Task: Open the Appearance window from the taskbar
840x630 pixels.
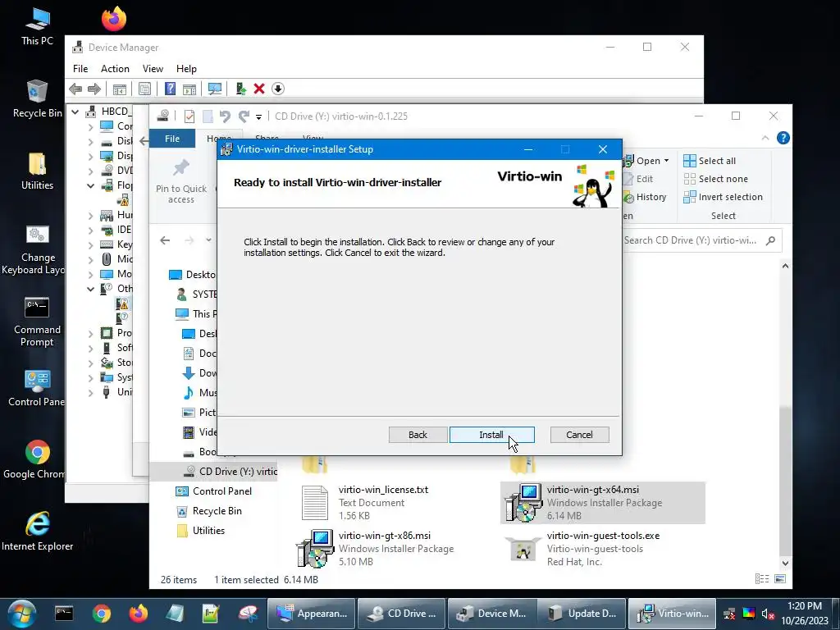Action: click(312, 614)
